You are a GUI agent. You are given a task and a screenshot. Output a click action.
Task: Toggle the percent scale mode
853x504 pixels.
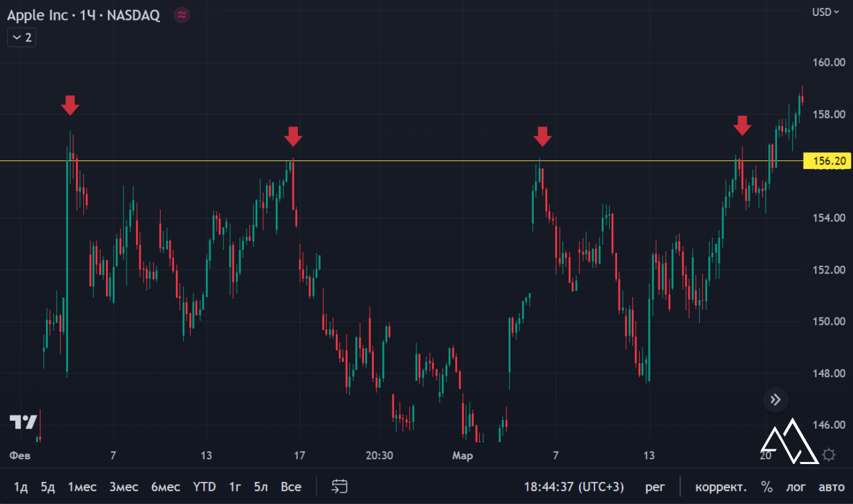[x=767, y=487]
